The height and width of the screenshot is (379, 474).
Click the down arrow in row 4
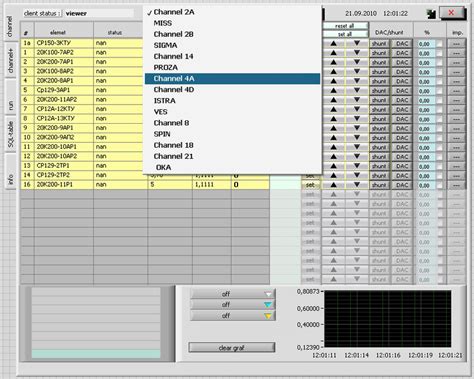tap(357, 81)
